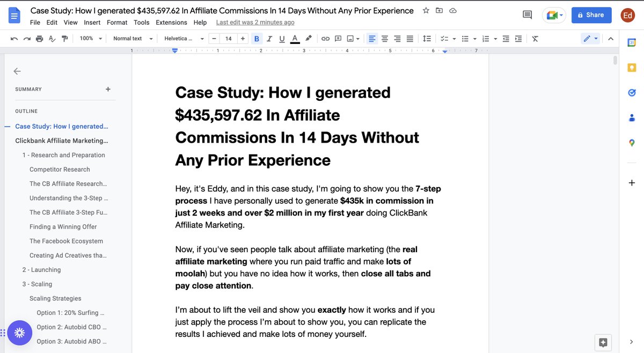Click the Share button
644x353 pixels.
(x=591, y=15)
